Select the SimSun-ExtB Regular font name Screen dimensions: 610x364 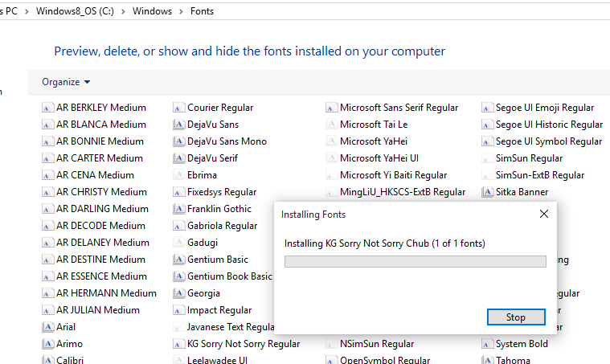tap(540, 175)
